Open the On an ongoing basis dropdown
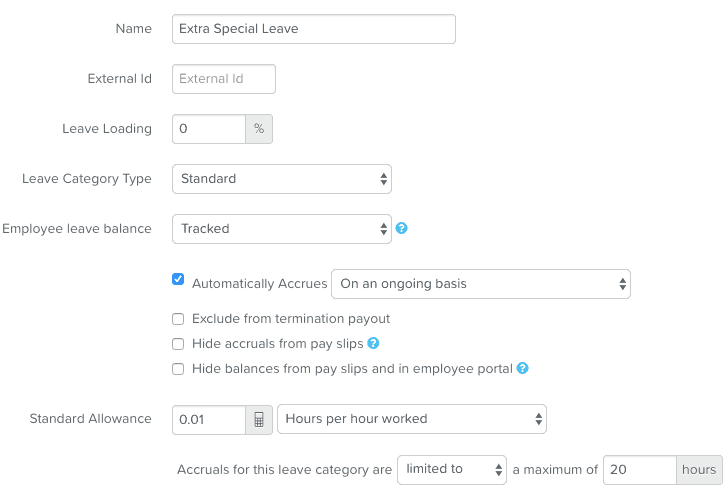This screenshot has height=492, width=727. pyautogui.click(x=481, y=284)
